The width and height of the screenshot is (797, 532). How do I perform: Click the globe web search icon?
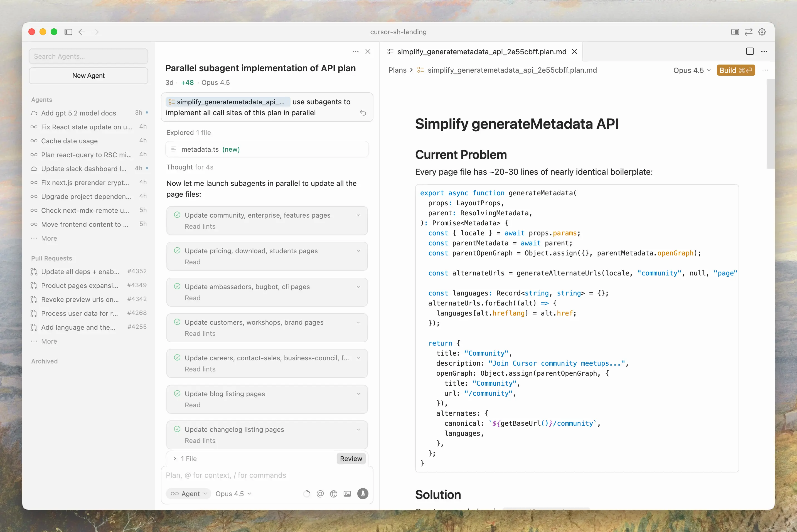tap(334, 494)
